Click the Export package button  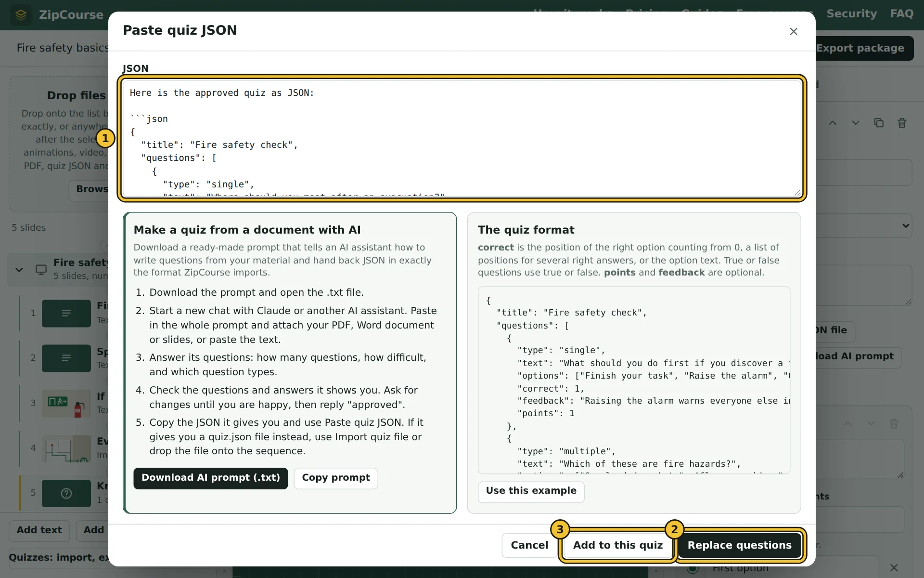click(x=864, y=48)
